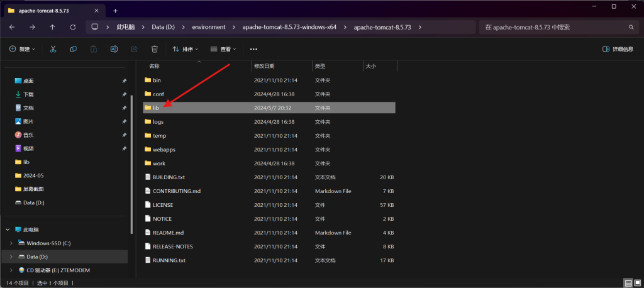Expand the Windows-SSD (C:) tree node
The height and width of the screenshot is (288, 644).
coord(11,243)
